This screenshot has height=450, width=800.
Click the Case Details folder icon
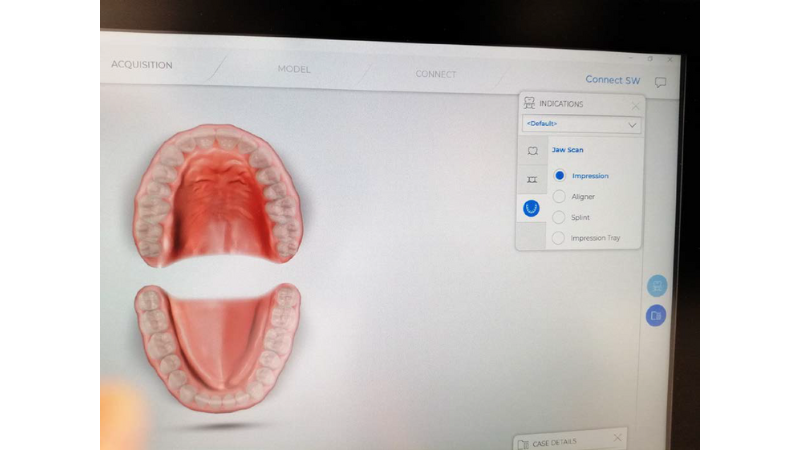523,442
